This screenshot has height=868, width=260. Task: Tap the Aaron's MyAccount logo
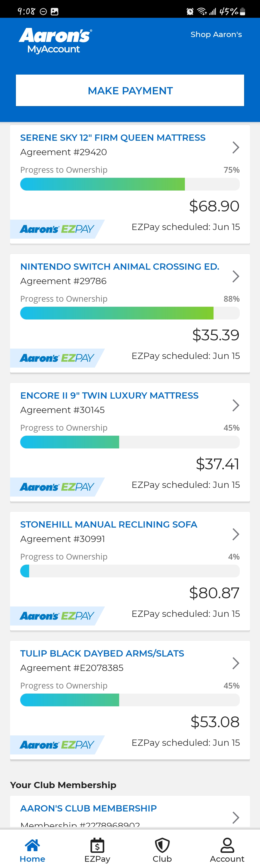coord(55,41)
